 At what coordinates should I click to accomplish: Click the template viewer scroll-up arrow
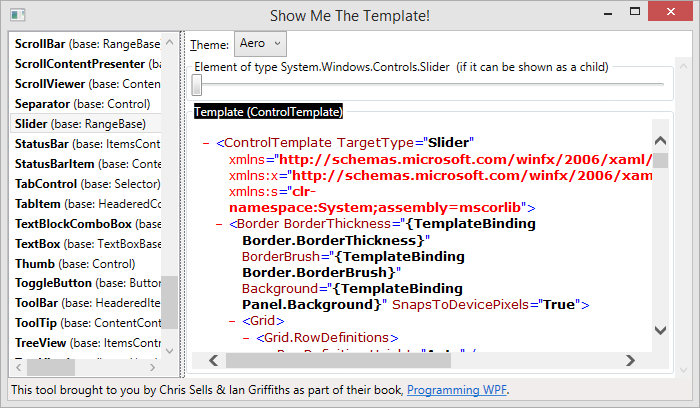pos(660,130)
